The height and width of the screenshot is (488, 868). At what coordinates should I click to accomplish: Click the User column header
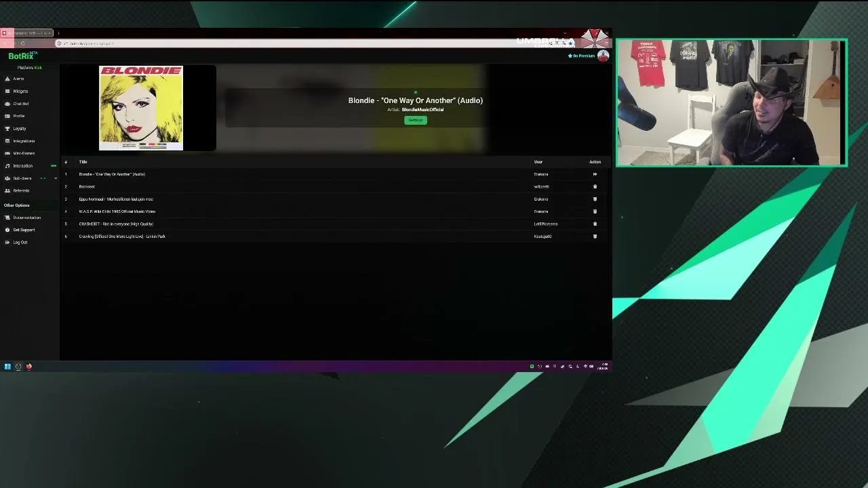(x=538, y=162)
